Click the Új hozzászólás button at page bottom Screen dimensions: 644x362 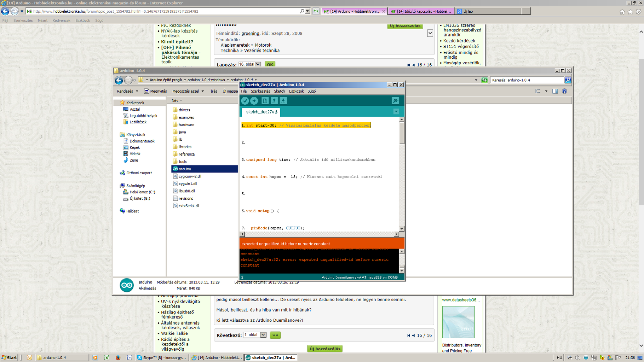click(x=325, y=349)
